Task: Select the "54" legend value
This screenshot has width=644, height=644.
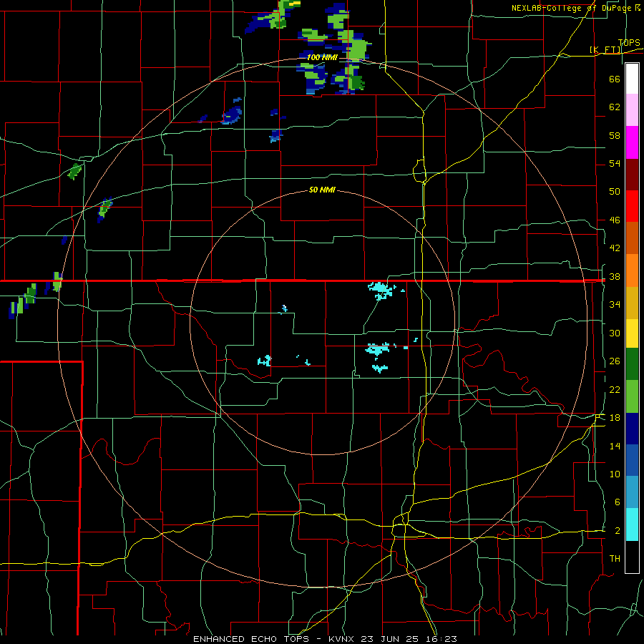Action: (615, 163)
